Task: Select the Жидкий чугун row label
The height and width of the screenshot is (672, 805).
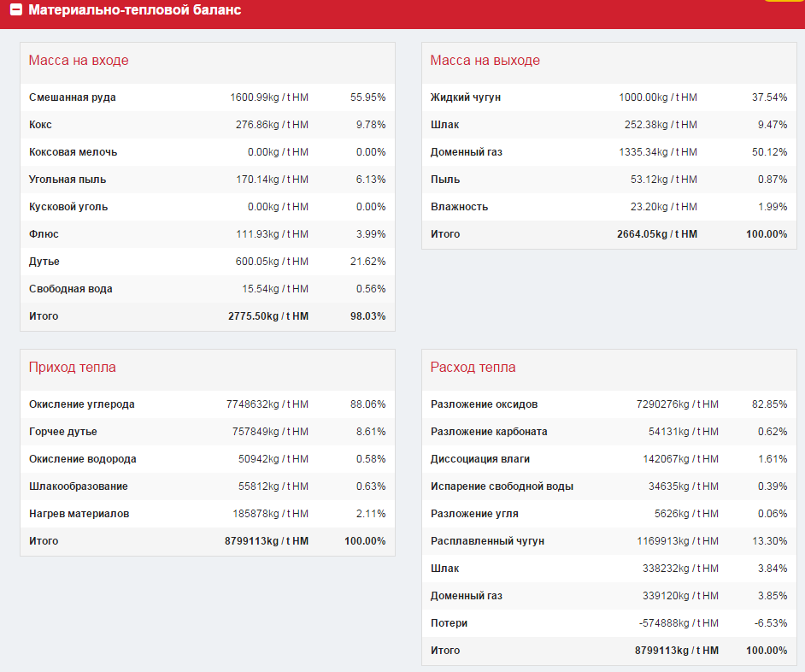Action: coord(466,97)
